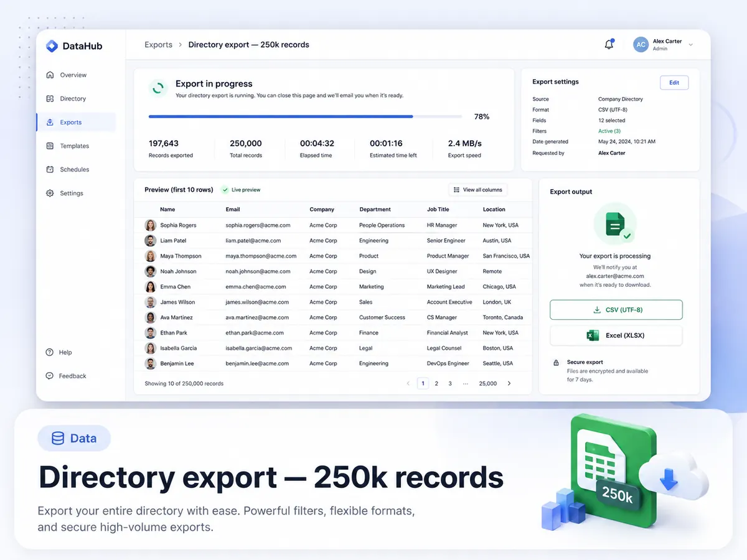
Task: Expand the Alex Carter account dropdown chevron
Action: 690,45
